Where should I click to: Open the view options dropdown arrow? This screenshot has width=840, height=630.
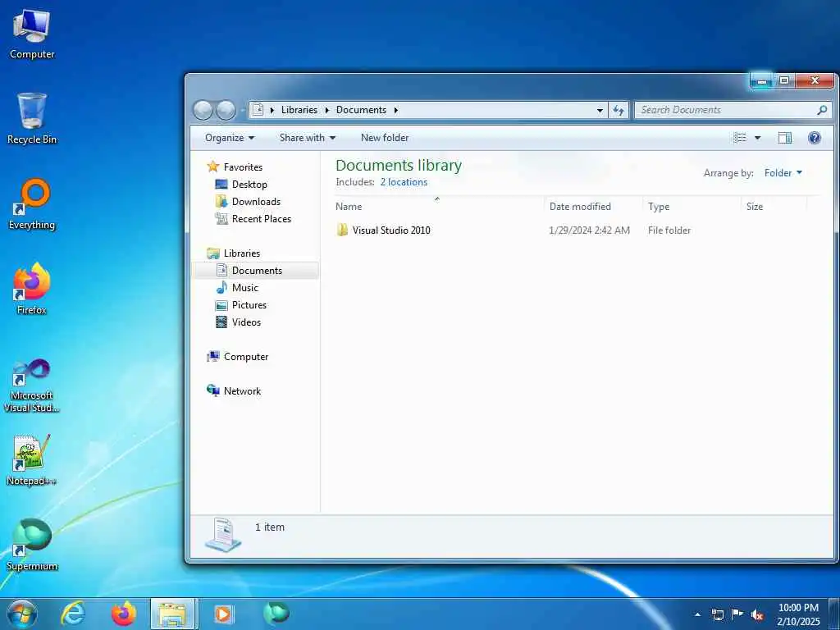(x=757, y=138)
